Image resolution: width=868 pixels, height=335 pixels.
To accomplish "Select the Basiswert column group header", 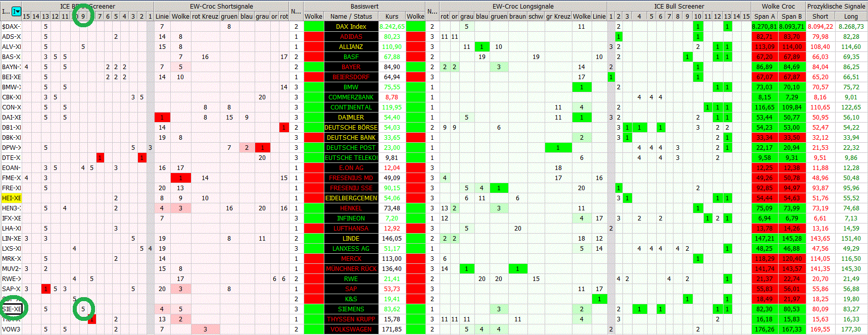I will pyautogui.click(x=364, y=6).
